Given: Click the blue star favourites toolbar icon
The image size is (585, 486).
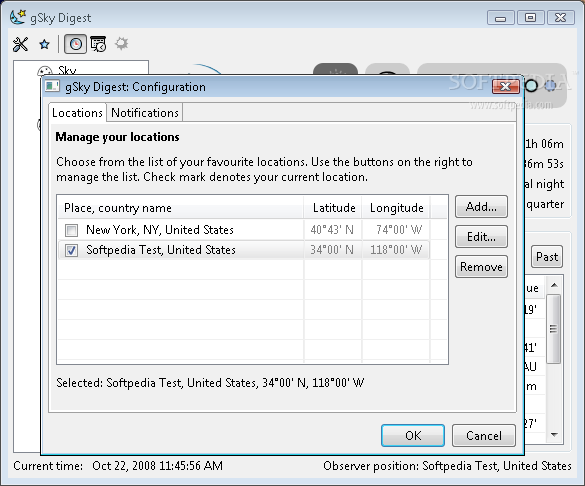Looking at the screenshot, I should pos(44,44).
